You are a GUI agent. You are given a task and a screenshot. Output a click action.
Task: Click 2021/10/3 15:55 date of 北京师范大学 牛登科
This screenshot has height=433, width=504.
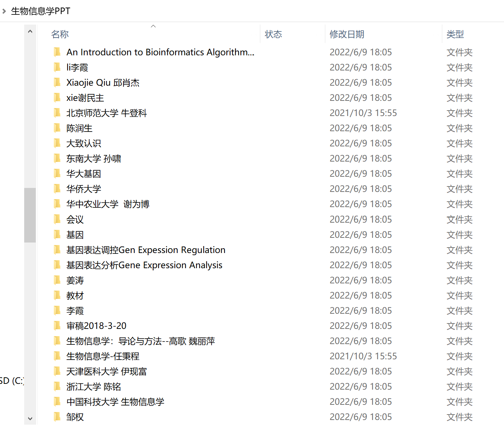click(x=363, y=113)
